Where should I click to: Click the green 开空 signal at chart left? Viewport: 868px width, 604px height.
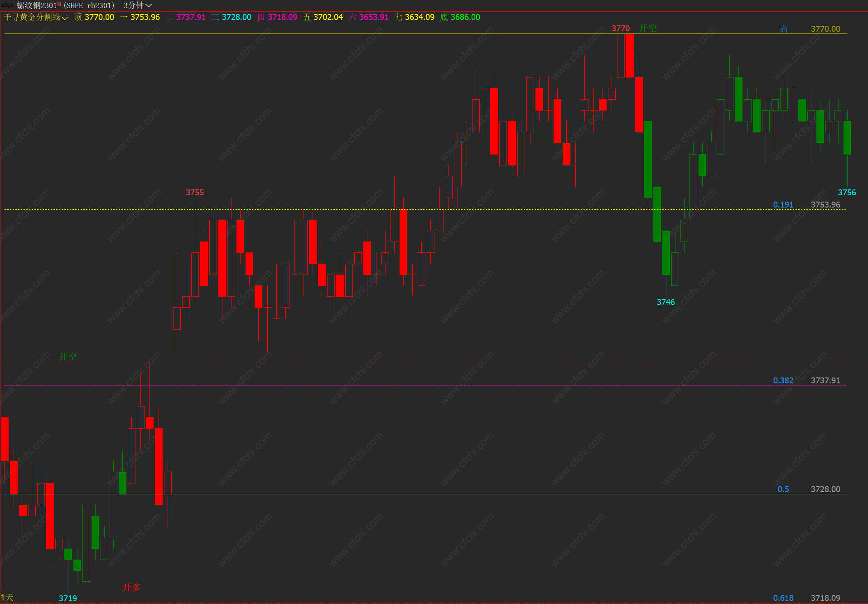pyautogui.click(x=68, y=357)
